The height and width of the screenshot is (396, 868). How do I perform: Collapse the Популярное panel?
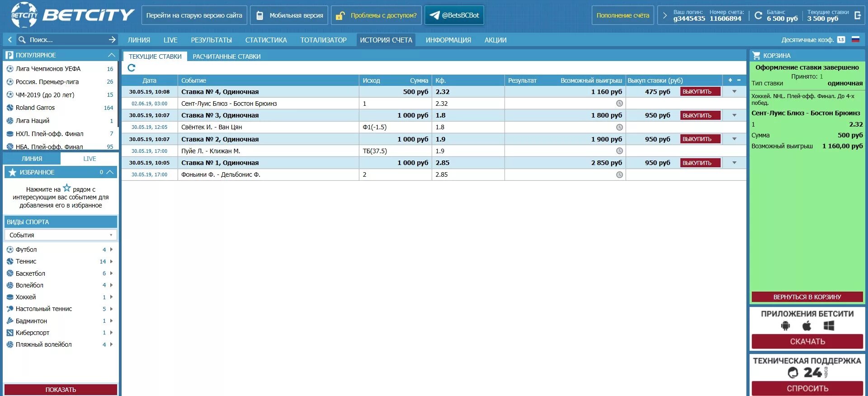click(111, 55)
